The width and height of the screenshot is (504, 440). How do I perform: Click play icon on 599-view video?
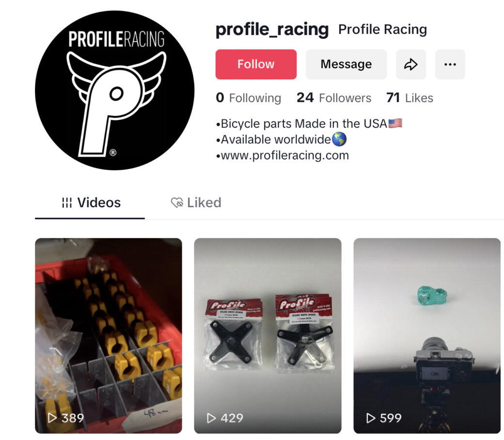pos(371,418)
